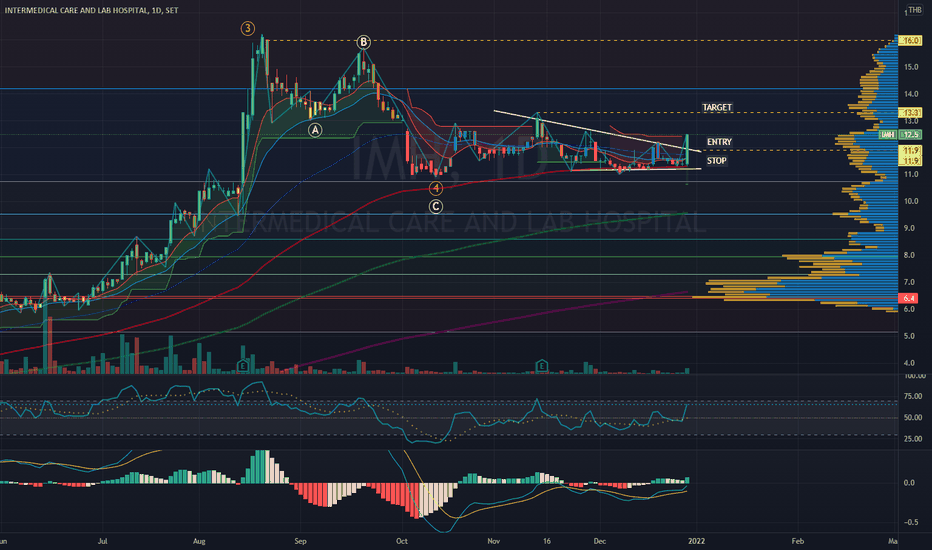
Task: Click the 50.00 RSI scale value
Action: click(914, 417)
